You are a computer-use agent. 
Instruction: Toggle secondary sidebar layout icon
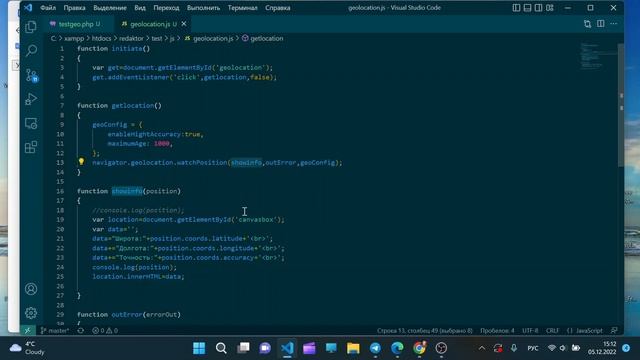538,8
